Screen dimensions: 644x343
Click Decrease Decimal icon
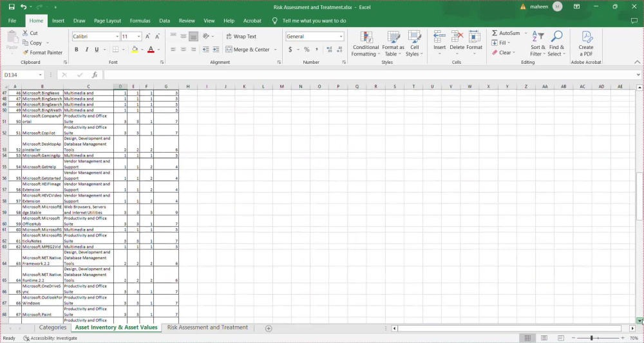pyautogui.click(x=339, y=50)
